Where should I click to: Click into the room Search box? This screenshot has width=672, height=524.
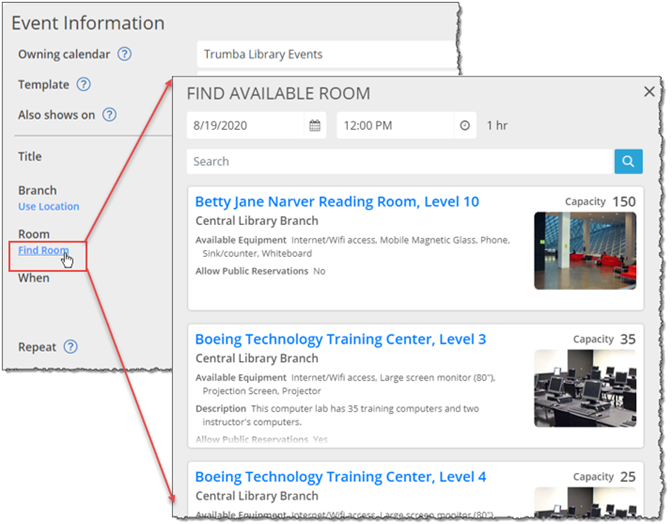pos(400,162)
